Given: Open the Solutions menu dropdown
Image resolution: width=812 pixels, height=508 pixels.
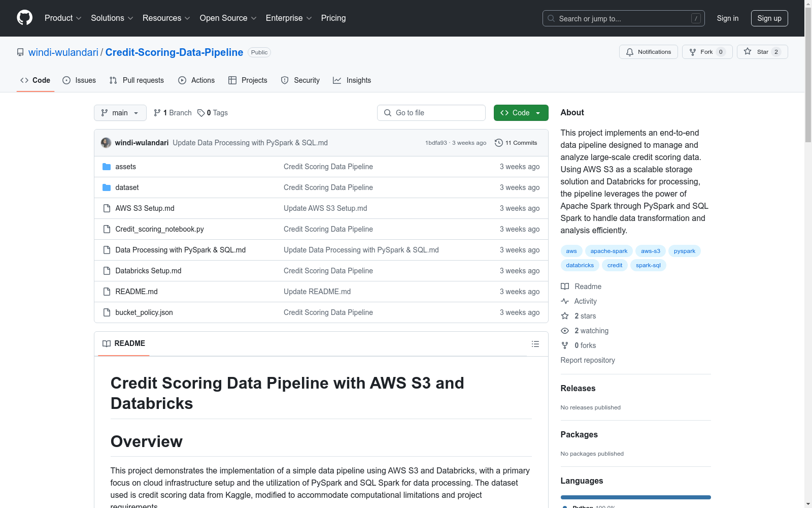Looking at the screenshot, I should pos(111,18).
